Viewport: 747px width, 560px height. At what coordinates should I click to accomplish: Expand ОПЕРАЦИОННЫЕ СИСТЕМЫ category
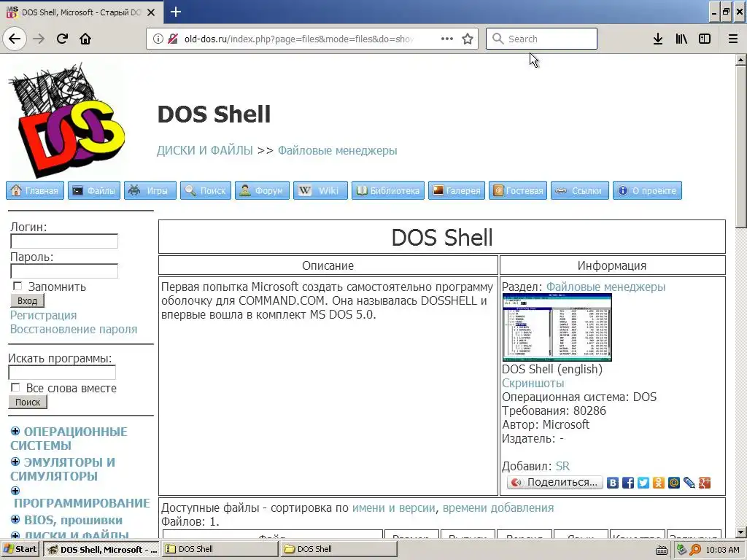click(15, 431)
